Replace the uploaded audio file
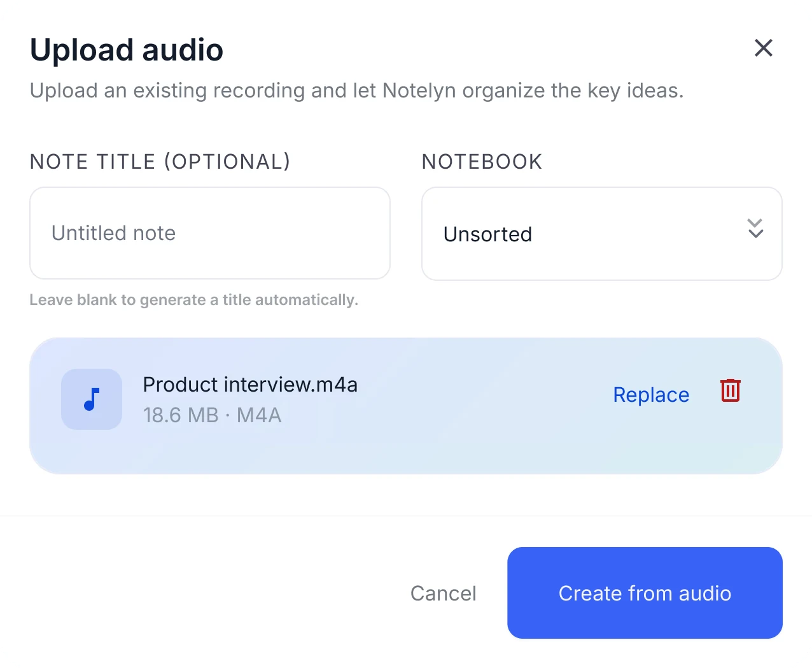 (651, 395)
